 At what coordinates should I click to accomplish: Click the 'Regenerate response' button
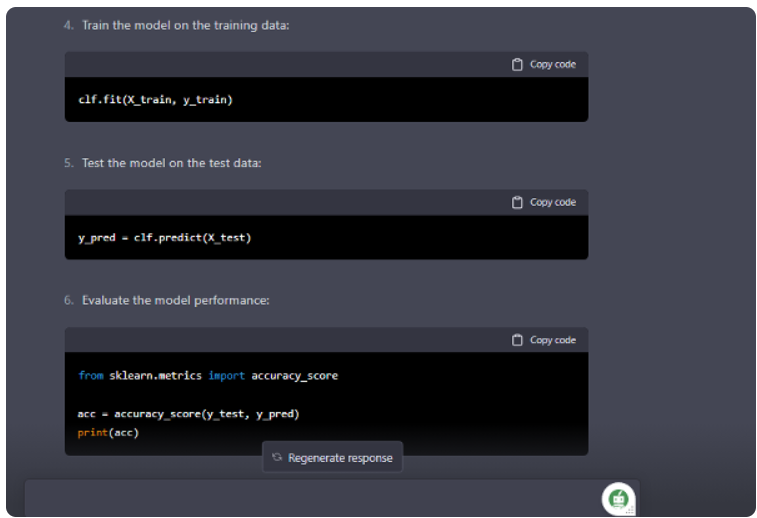pos(332,457)
